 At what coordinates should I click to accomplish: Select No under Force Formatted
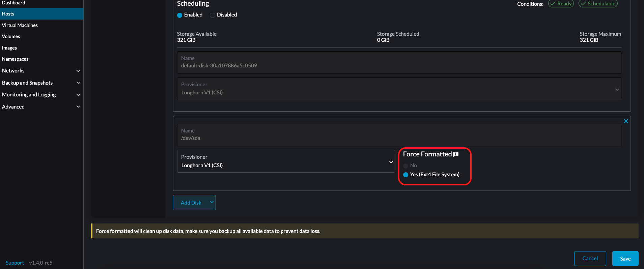click(406, 166)
